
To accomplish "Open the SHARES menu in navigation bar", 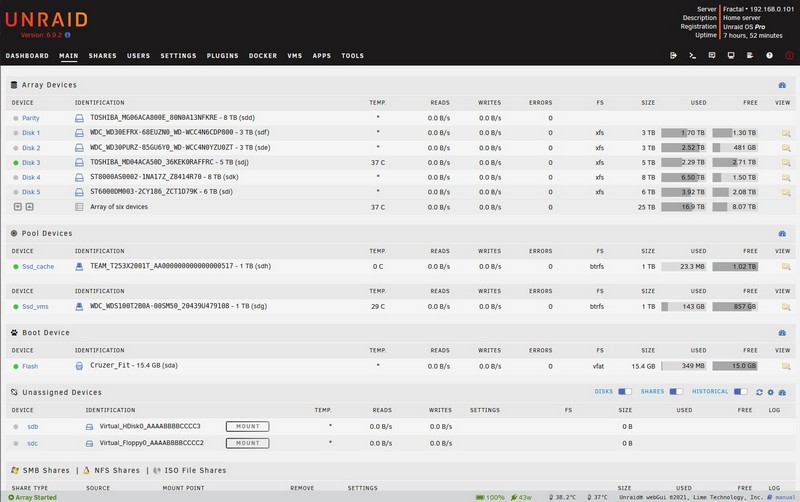I will pos(103,56).
